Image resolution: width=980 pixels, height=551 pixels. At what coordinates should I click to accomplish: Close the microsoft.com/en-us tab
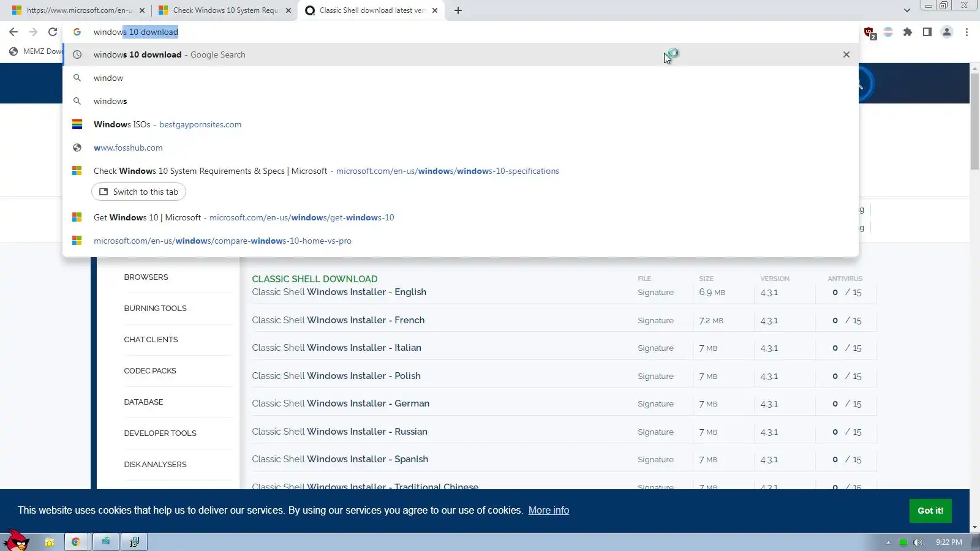pyautogui.click(x=142, y=10)
